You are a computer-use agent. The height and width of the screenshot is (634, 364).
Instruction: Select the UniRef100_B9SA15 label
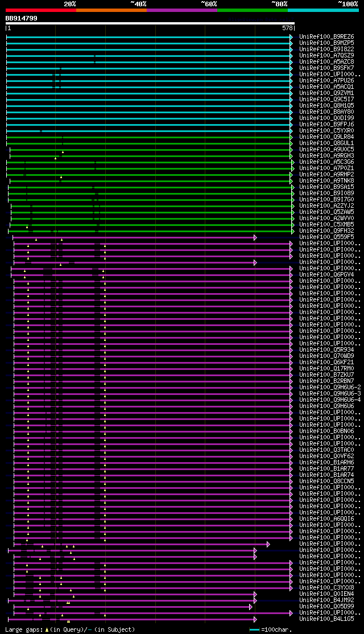coord(327,187)
